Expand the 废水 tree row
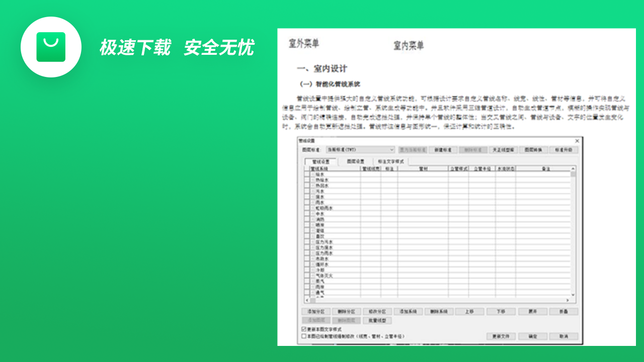Image resolution: width=644 pixels, height=362 pixels. coord(313,197)
